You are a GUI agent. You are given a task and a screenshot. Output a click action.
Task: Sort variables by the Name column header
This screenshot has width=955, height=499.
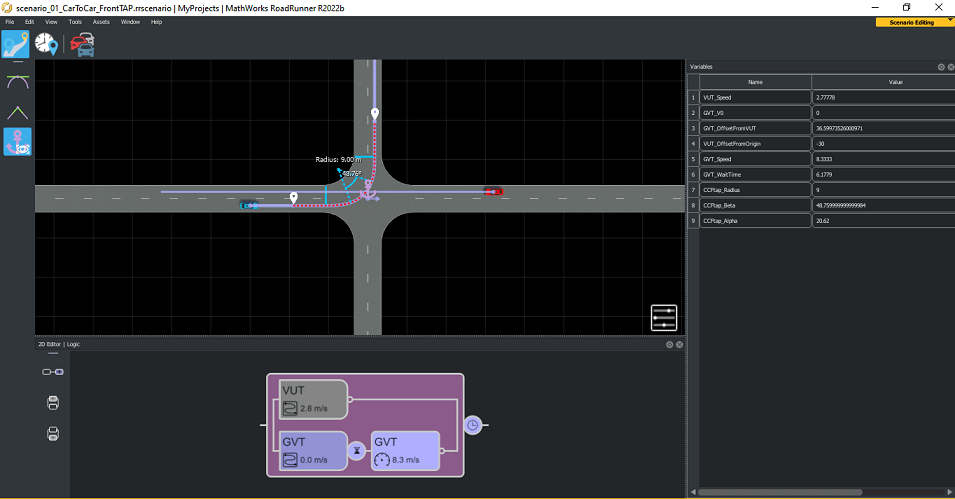pos(755,82)
